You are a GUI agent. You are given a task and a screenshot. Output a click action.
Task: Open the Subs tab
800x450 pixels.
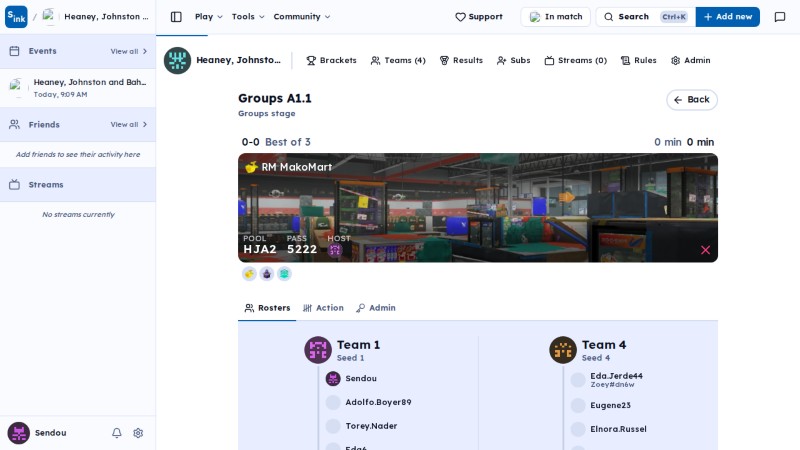click(513, 60)
